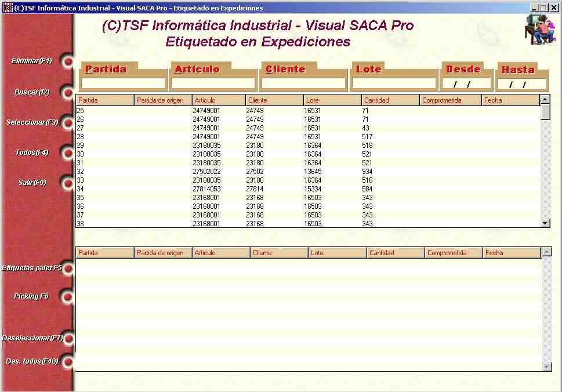Focus the Hasta date field
The height and width of the screenshot is (392, 562).
522,84
